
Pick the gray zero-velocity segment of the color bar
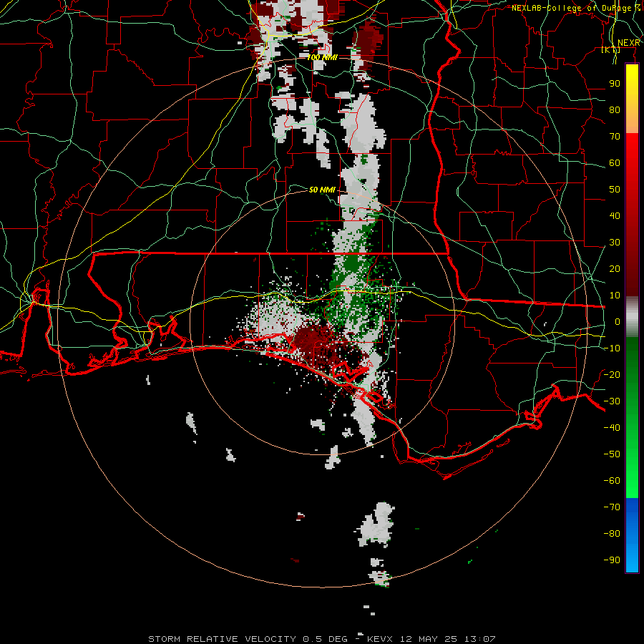[632, 317]
